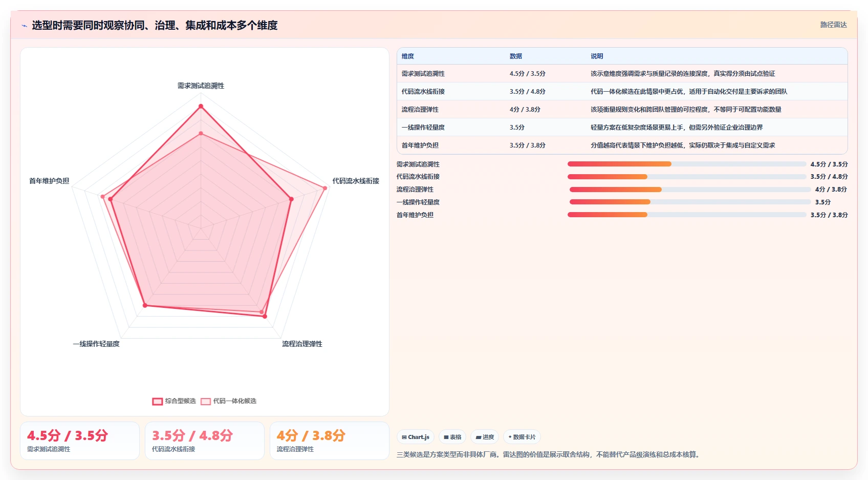The height and width of the screenshot is (480, 868).
Task: Click the 4分 / 3.8分 summary card
Action: (330, 441)
